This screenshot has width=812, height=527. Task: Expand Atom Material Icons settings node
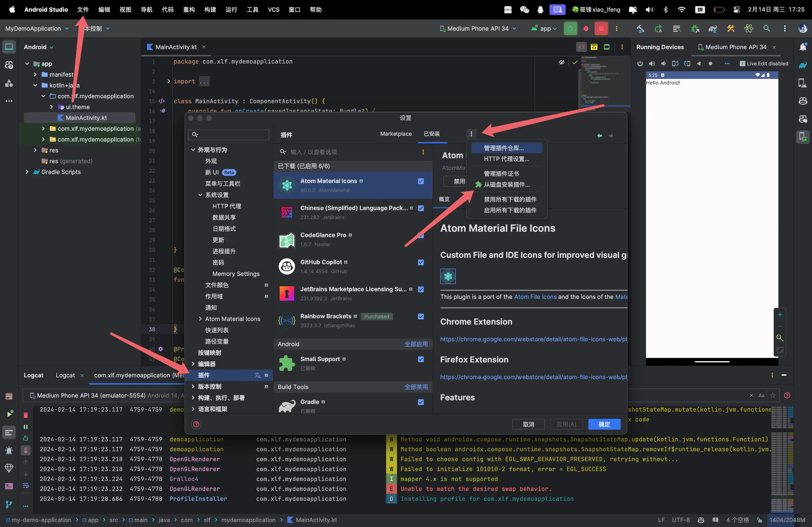pos(200,319)
